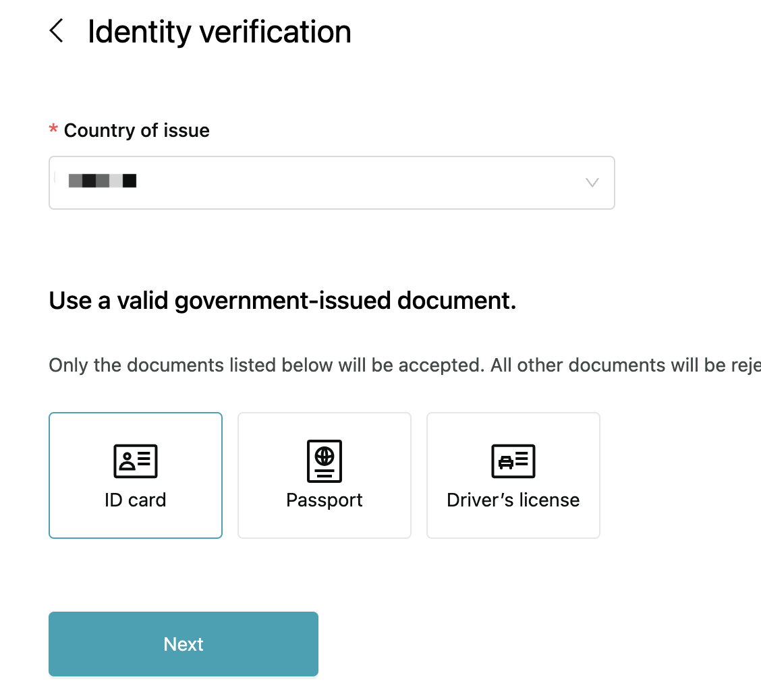The image size is (761, 700).
Task: Expand the country selection combo box
Action: click(x=331, y=182)
